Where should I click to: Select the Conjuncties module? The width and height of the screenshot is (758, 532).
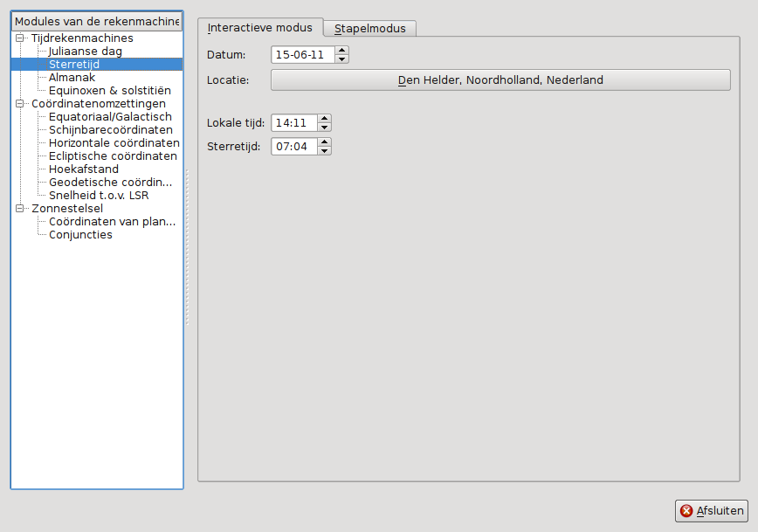pyautogui.click(x=80, y=235)
